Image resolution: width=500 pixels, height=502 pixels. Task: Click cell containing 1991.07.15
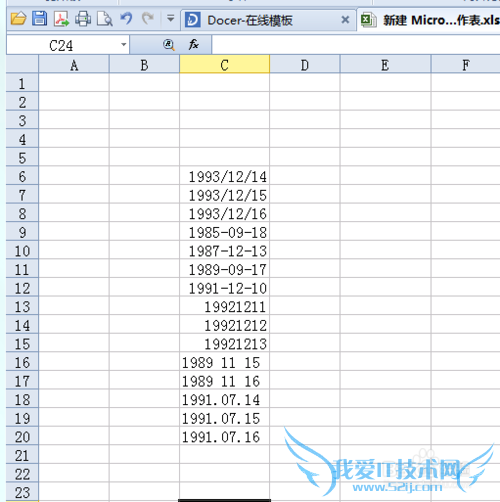225,418
